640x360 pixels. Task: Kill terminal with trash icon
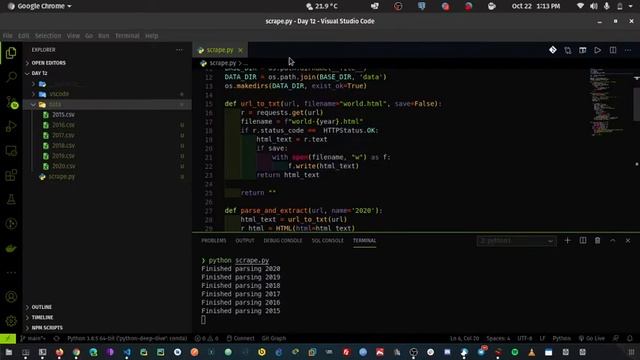pos(598,240)
